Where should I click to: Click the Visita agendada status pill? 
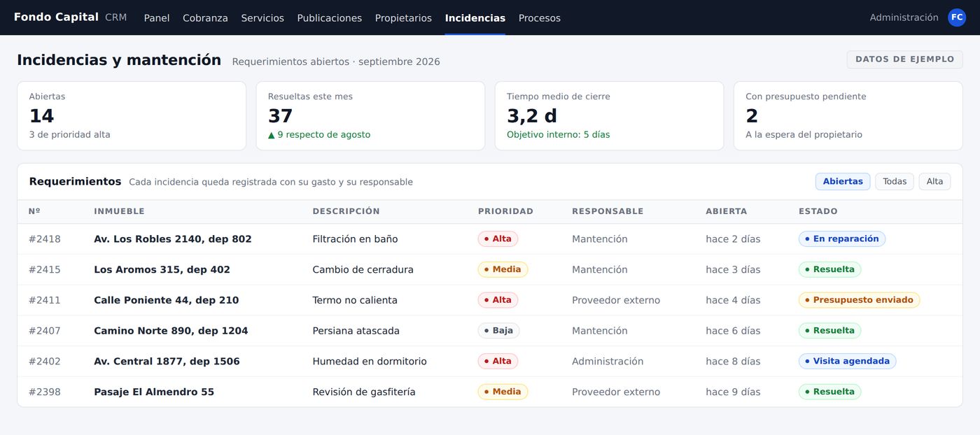pyautogui.click(x=847, y=362)
